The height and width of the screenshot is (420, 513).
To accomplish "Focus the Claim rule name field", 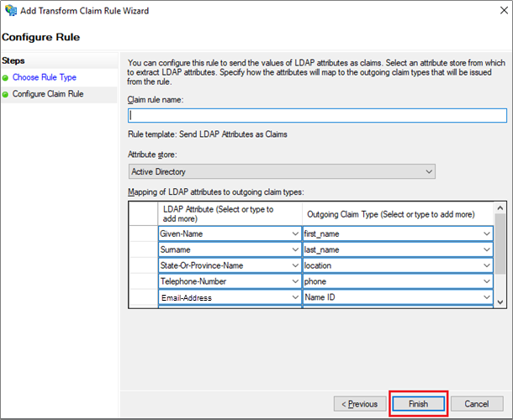I will point(317,115).
